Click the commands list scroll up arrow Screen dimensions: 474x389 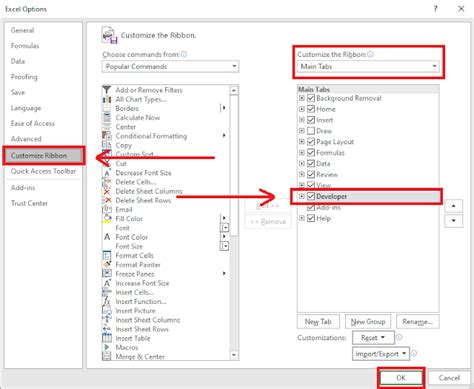(234, 90)
